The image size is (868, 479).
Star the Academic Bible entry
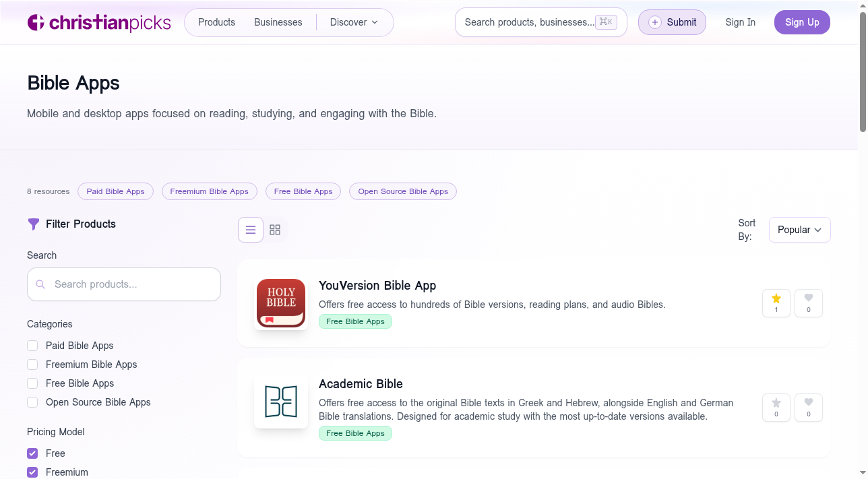776,408
